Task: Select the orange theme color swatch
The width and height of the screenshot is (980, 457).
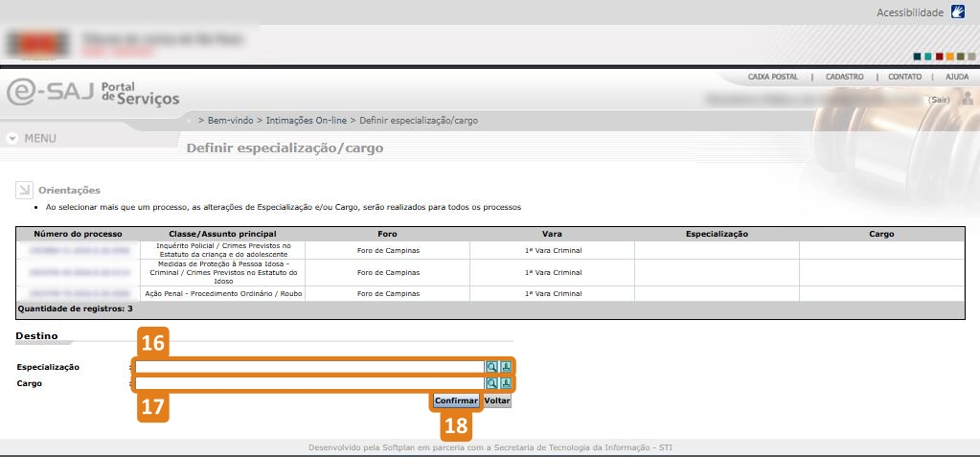Action: click(x=948, y=56)
